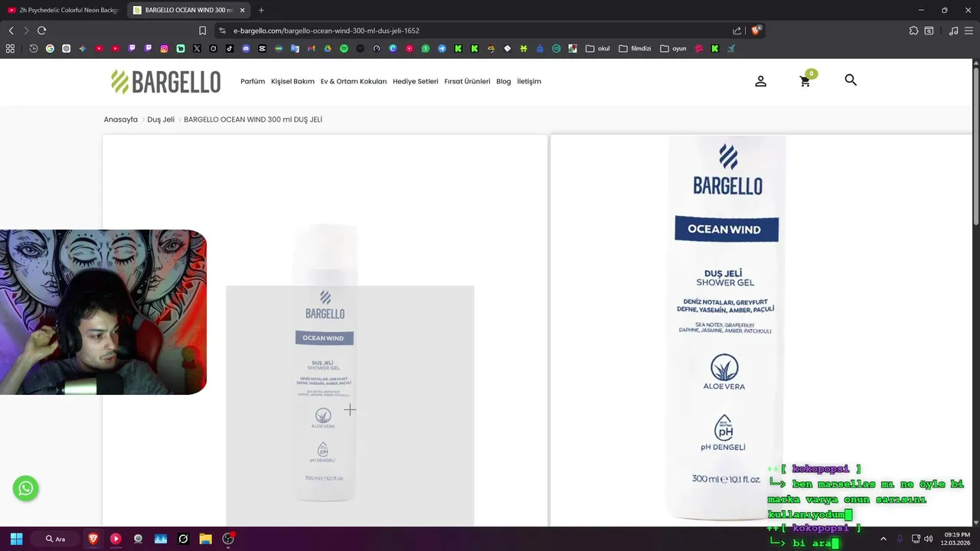Open the oyun bookmarks folder
The image size is (980, 551).
(673, 48)
